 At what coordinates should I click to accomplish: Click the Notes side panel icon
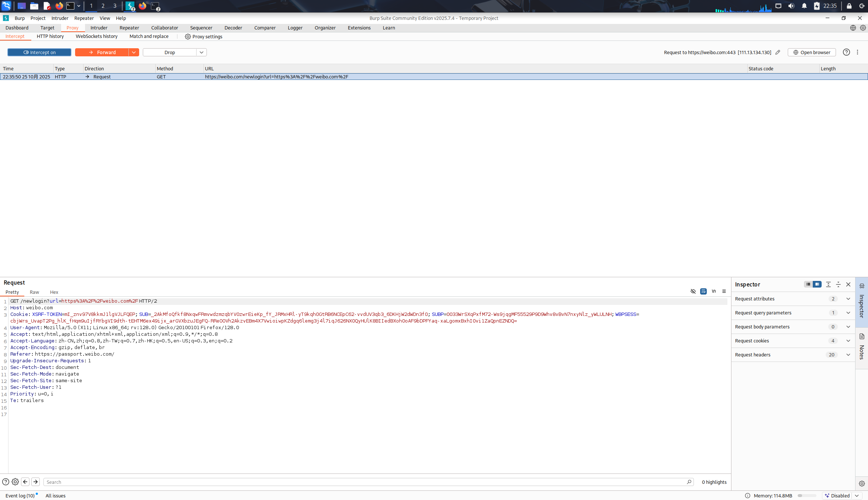point(862,337)
